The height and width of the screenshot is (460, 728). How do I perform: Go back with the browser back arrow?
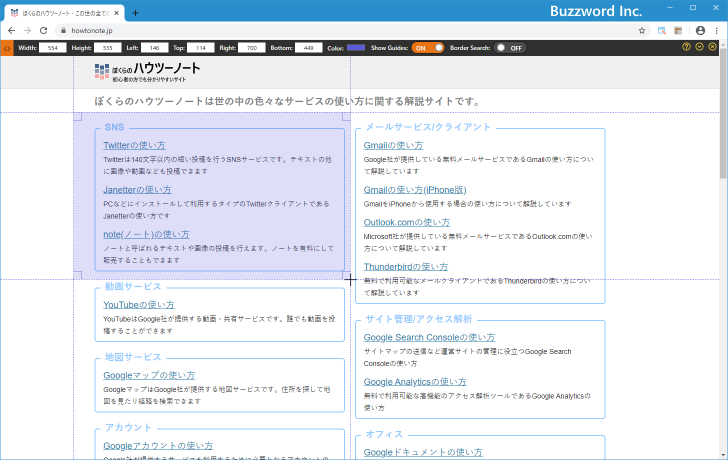click(12, 31)
